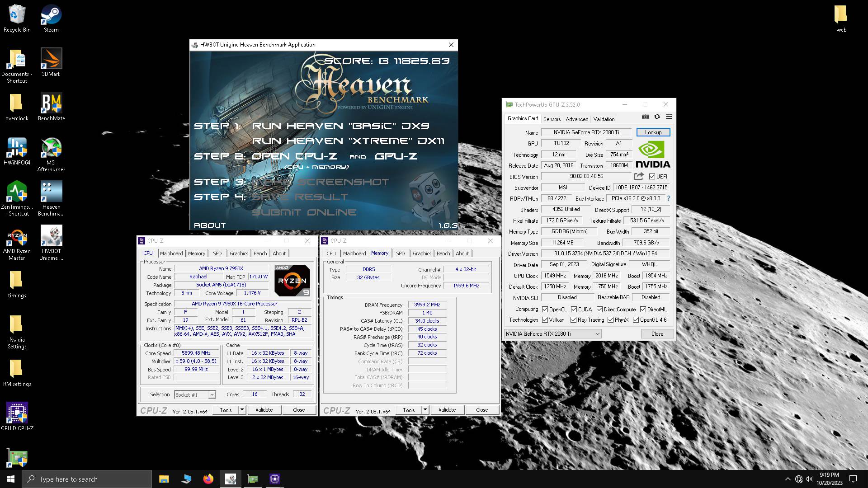This screenshot has height=488, width=868.
Task: Show hidden system tray icons
Action: tap(788, 479)
